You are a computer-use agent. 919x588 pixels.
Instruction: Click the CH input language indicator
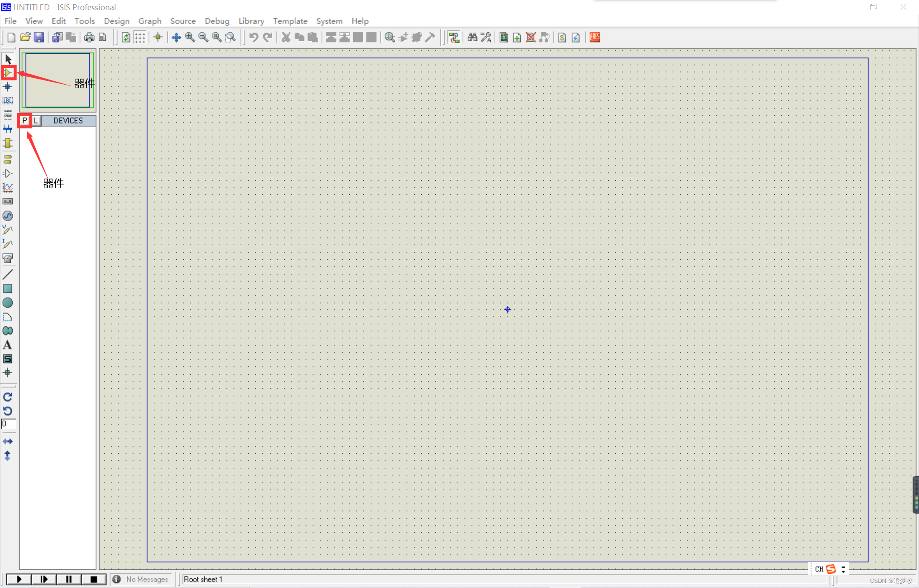[x=819, y=569]
